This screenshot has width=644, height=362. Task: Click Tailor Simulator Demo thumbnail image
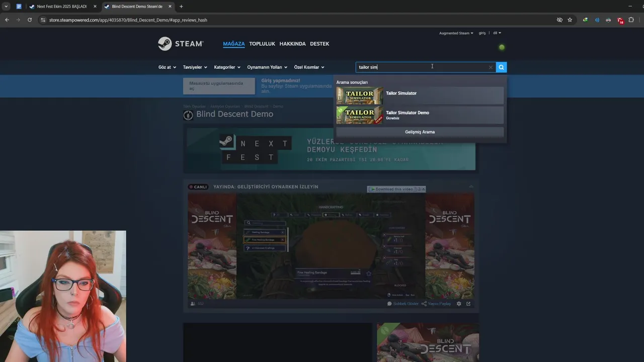coord(359,115)
